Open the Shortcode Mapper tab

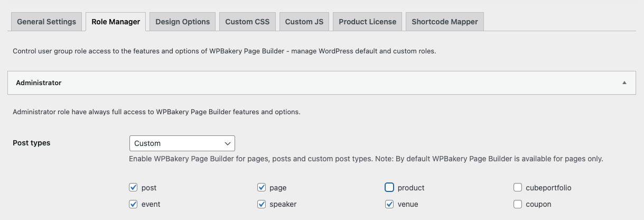tap(444, 22)
